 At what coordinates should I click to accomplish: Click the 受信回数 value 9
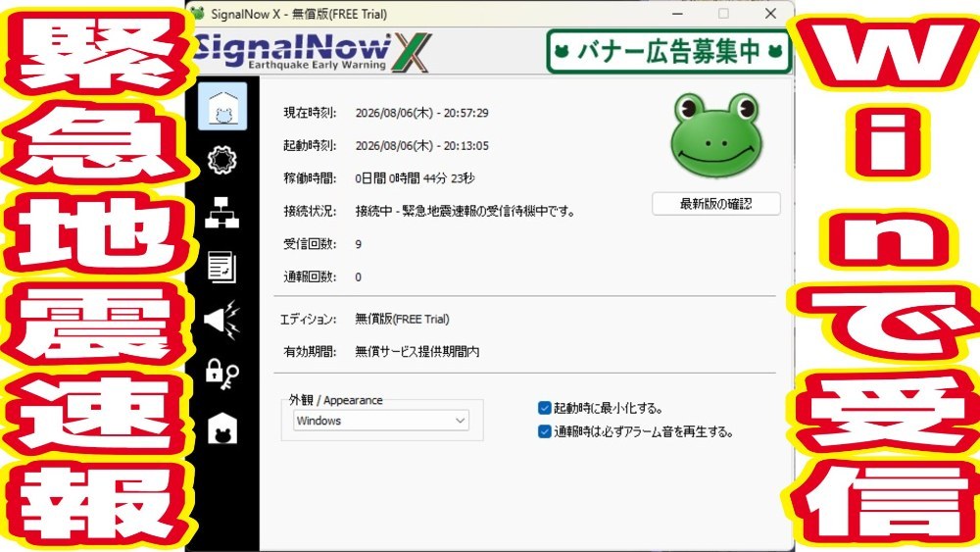(x=358, y=244)
